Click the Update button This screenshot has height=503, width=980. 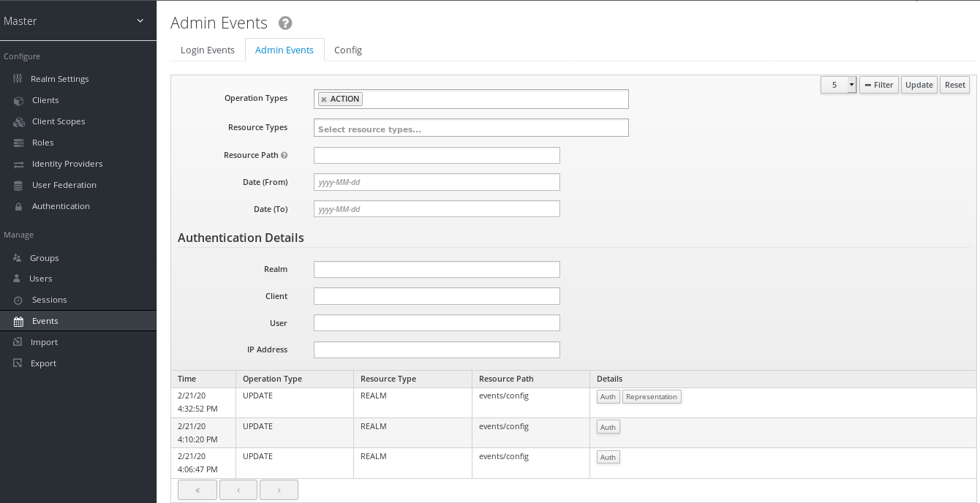pyautogui.click(x=919, y=85)
